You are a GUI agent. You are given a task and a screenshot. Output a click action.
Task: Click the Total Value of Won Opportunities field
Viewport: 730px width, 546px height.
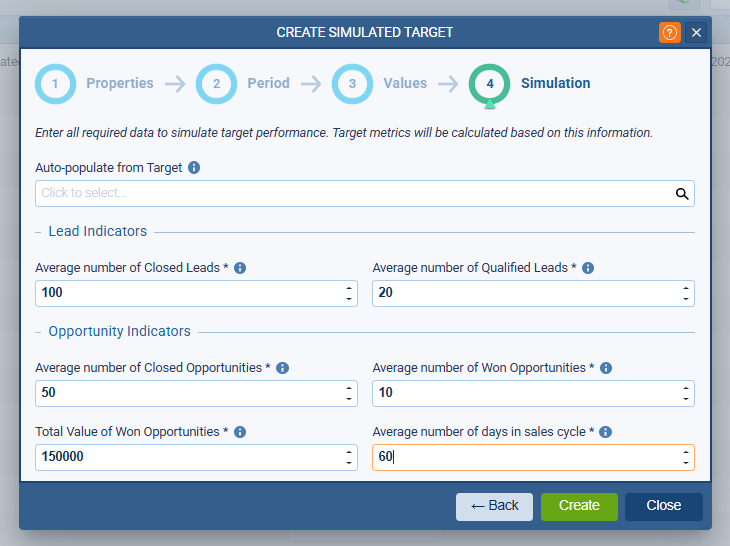185,458
